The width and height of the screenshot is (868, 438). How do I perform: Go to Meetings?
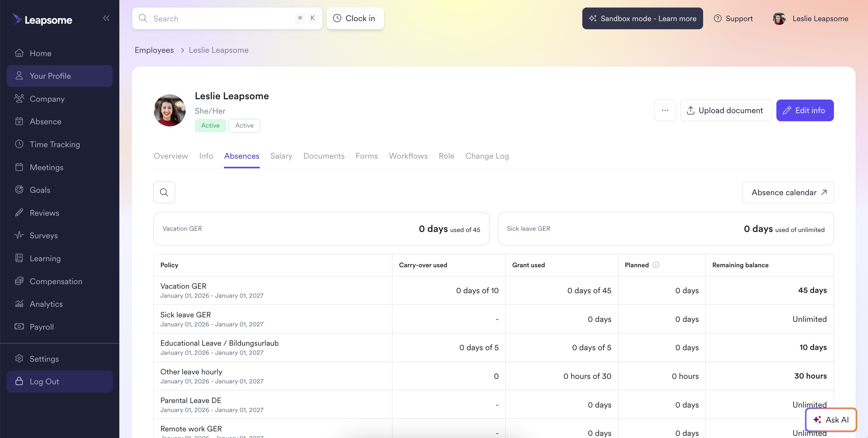(x=59, y=167)
